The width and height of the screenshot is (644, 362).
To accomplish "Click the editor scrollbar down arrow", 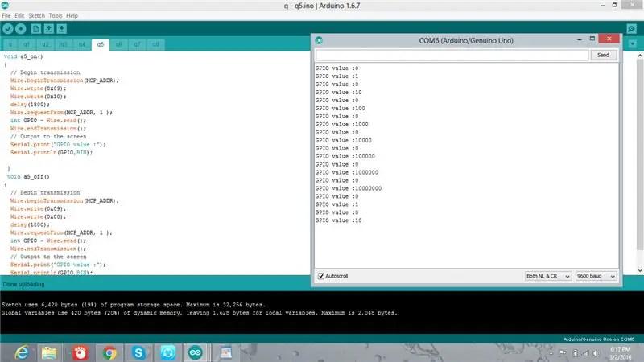I will click(640, 270).
